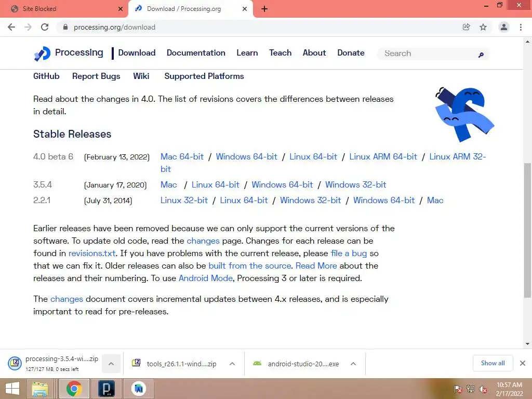Click the lock icon in address bar

[x=65, y=27]
